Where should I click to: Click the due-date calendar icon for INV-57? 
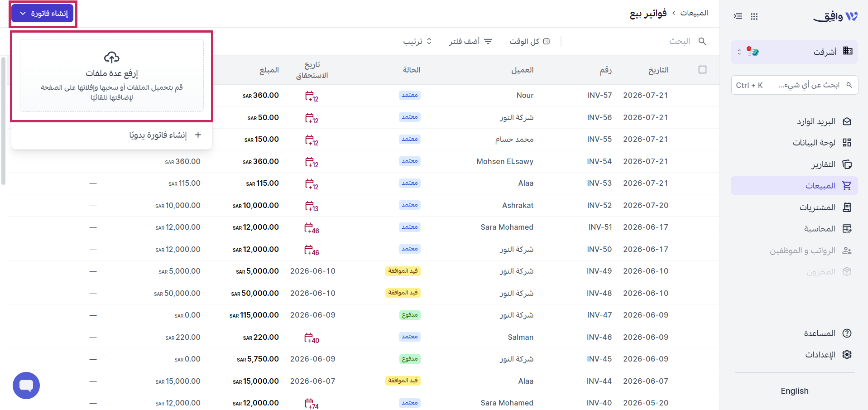tap(311, 96)
